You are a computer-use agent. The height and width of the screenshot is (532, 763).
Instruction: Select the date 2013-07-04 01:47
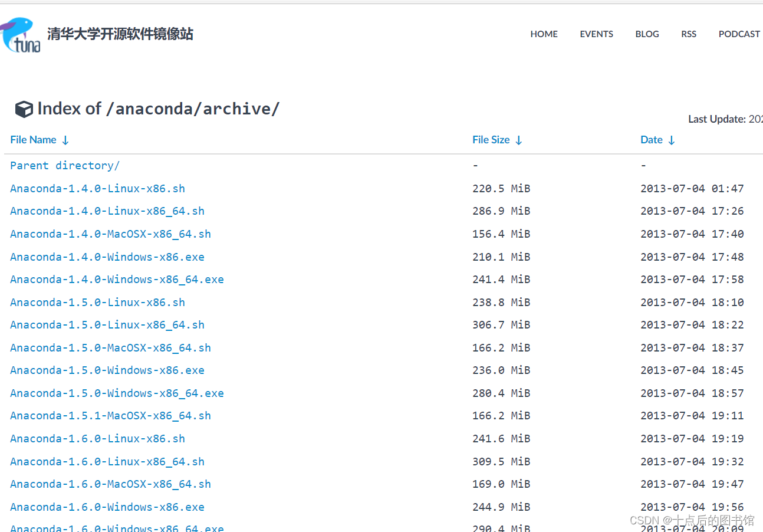tap(692, 189)
